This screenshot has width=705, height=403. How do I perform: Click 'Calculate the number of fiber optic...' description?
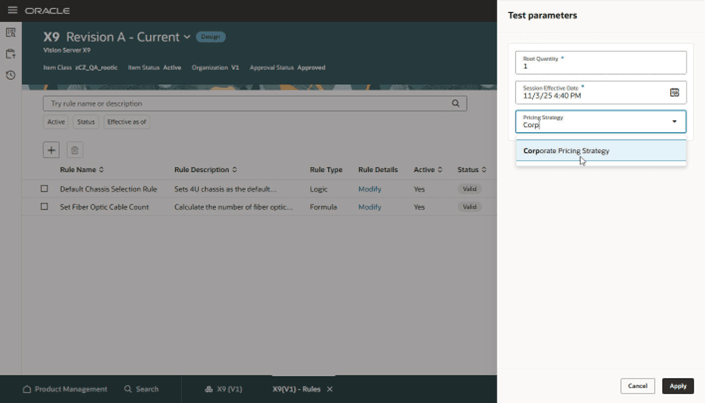pyautogui.click(x=233, y=207)
